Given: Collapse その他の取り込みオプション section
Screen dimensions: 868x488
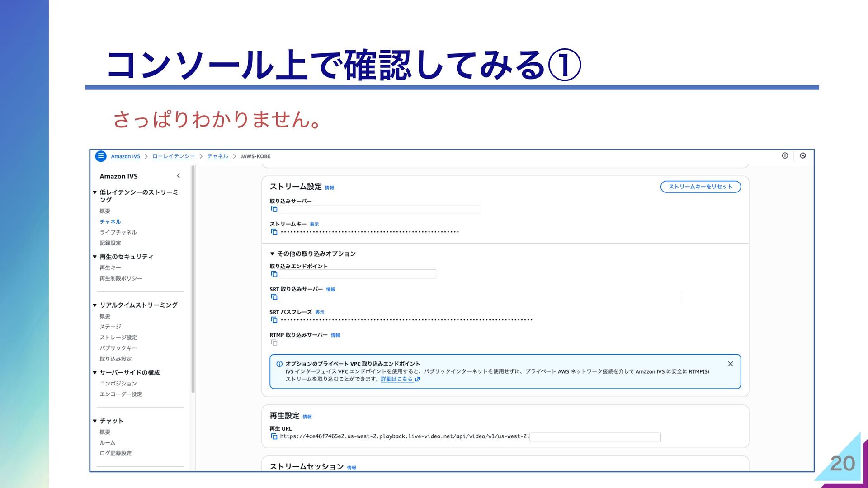Looking at the screenshot, I should click(x=272, y=254).
